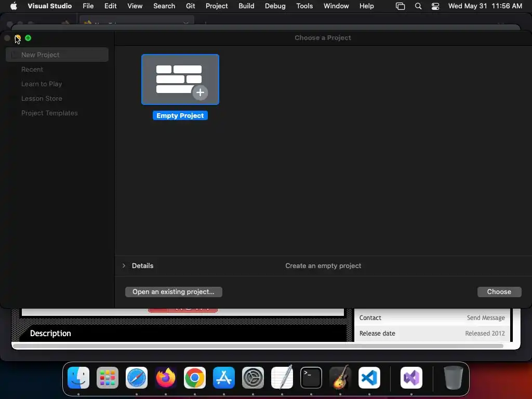Open the Tools menu
This screenshot has width=532, height=399.
[304, 6]
